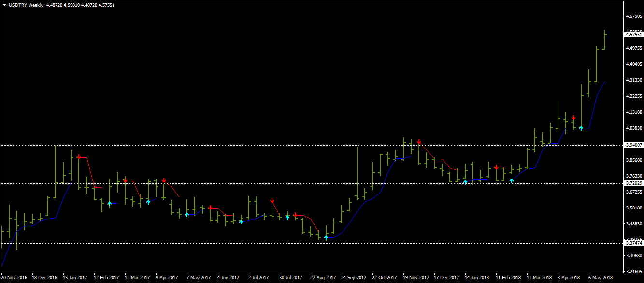This screenshot has height=283, width=644.
Task: Click the 3.67255 price scale value
Action: pos(634,192)
